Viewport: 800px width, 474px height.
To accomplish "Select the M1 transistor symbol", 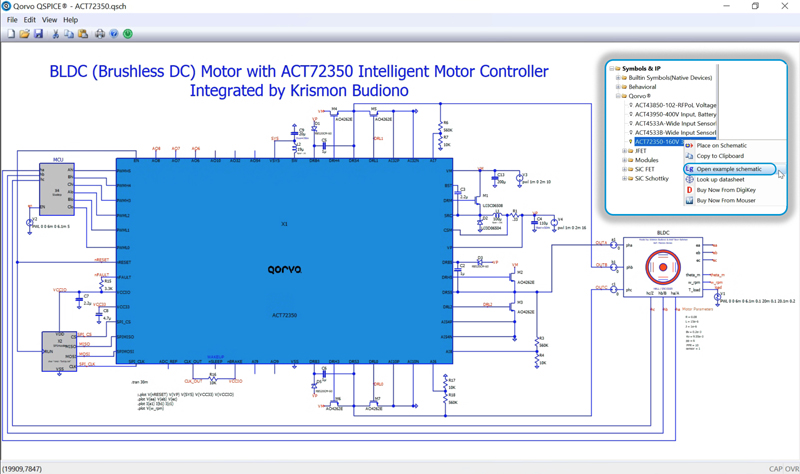I will tap(478, 200).
